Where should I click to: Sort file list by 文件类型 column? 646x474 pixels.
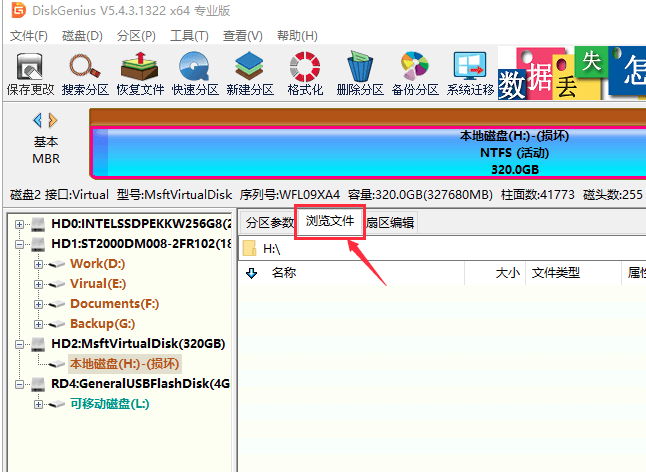pos(555,273)
